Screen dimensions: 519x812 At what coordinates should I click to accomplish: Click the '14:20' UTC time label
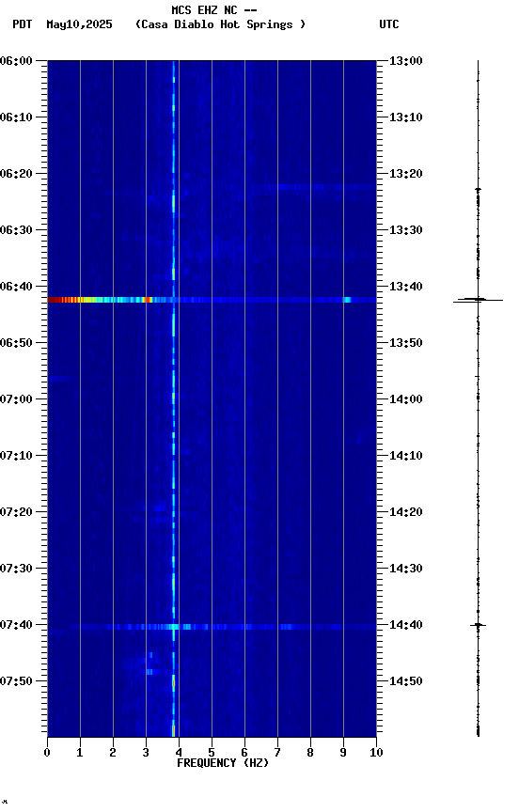click(406, 512)
